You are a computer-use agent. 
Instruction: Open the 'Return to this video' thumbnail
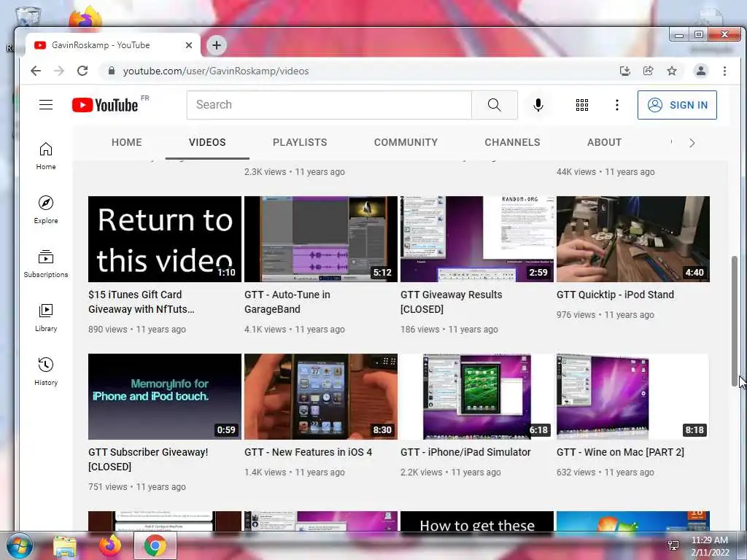click(165, 239)
